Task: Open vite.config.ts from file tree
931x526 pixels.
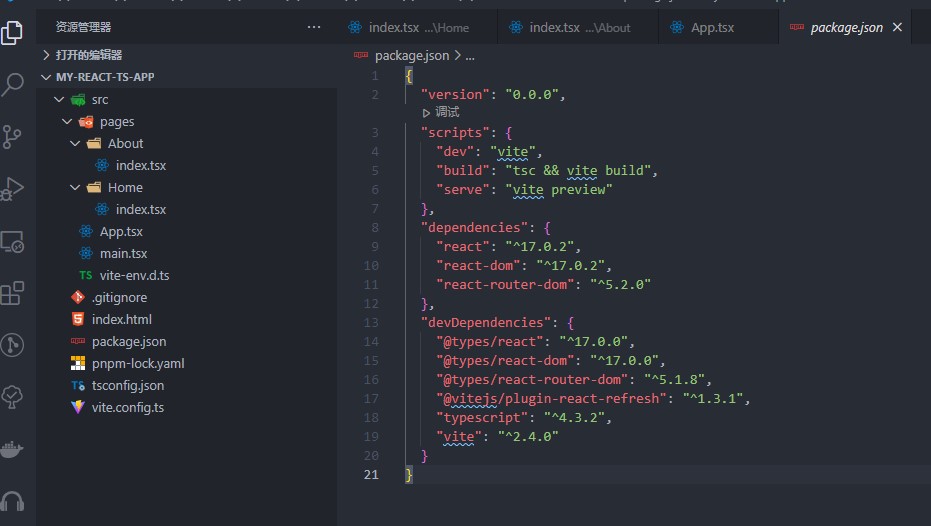Action: 127,407
